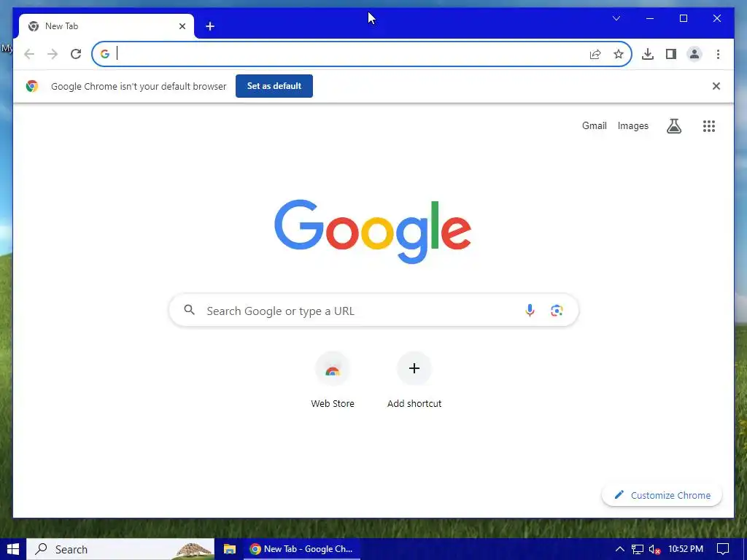
Task: Go forward using the forward arrow
Action: 53,54
